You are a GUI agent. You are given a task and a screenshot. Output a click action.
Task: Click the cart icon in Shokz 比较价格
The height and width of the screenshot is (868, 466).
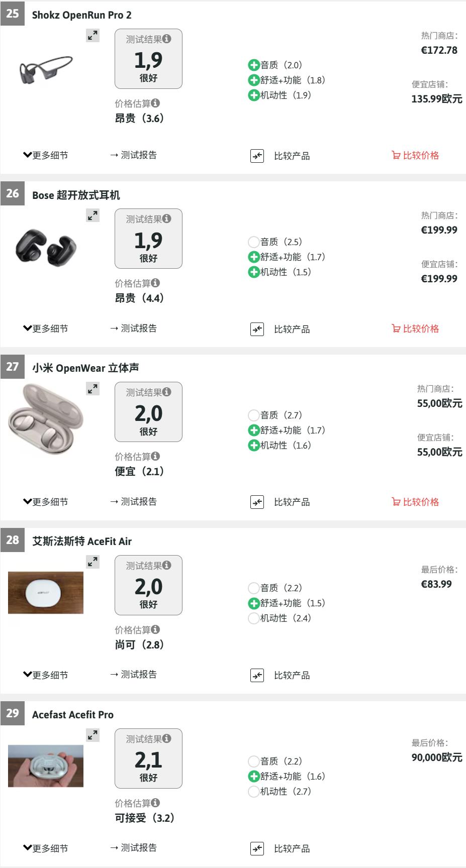pyautogui.click(x=396, y=155)
